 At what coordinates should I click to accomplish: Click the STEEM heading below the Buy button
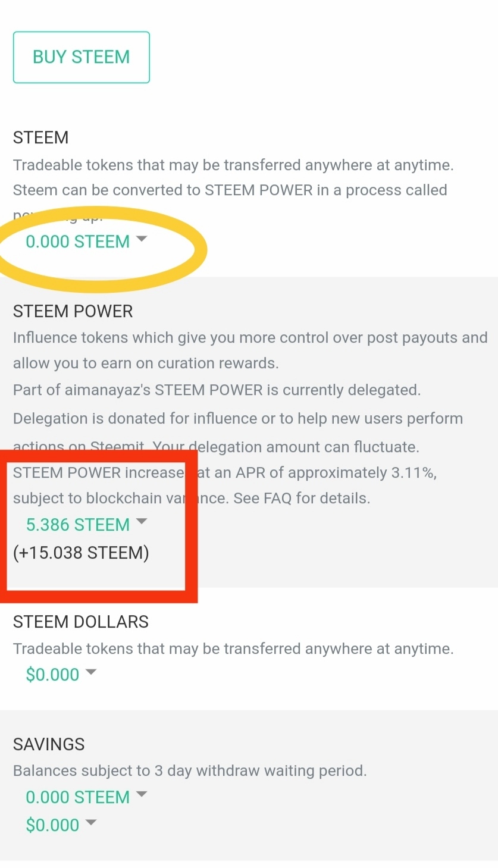click(40, 137)
